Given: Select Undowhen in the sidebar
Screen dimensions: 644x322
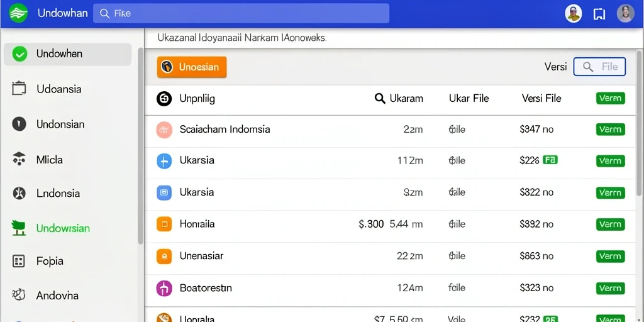Looking at the screenshot, I should [x=67, y=54].
